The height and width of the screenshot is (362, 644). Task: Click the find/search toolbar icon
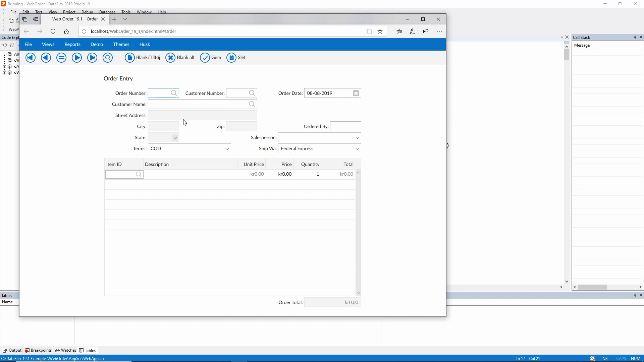(108, 58)
